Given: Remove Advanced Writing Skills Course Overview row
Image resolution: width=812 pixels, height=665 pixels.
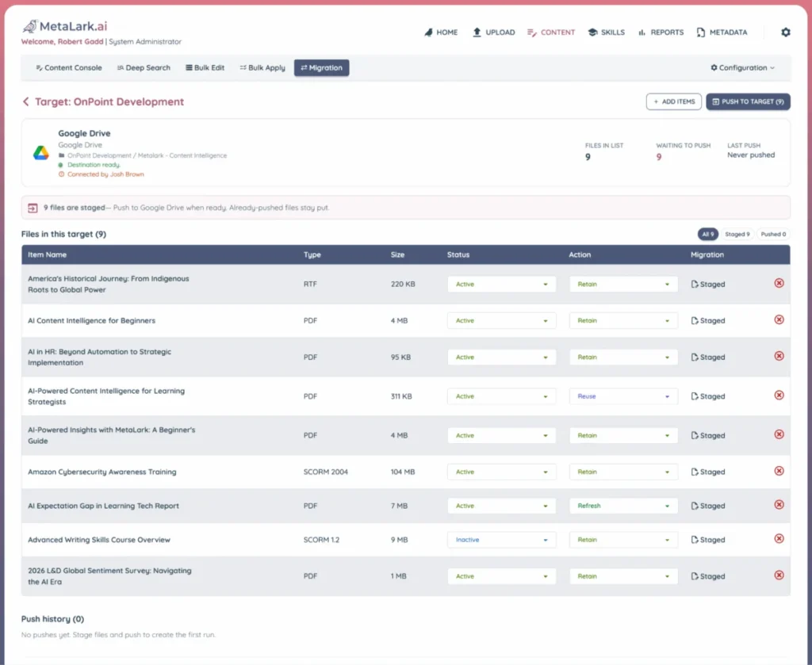Looking at the screenshot, I should tap(779, 539).
